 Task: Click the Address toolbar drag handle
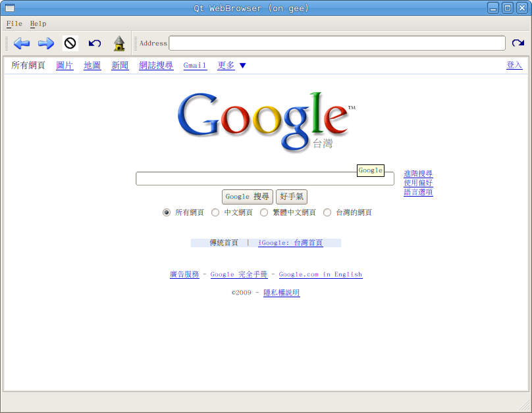136,43
